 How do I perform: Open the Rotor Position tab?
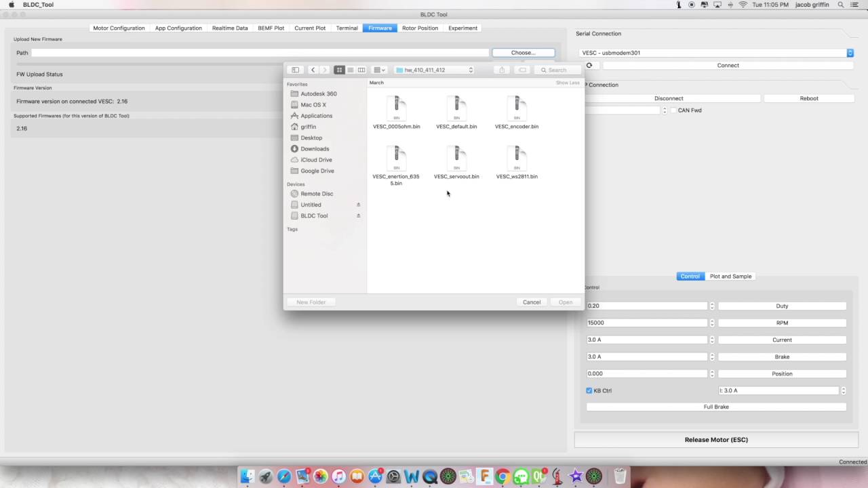(420, 28)
